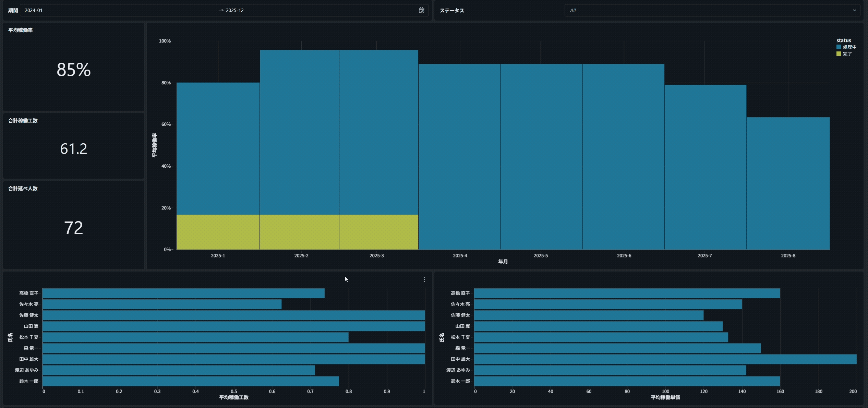Click the end date field 2025-12
The image size is (868, 408).
[x=235, y=10]
